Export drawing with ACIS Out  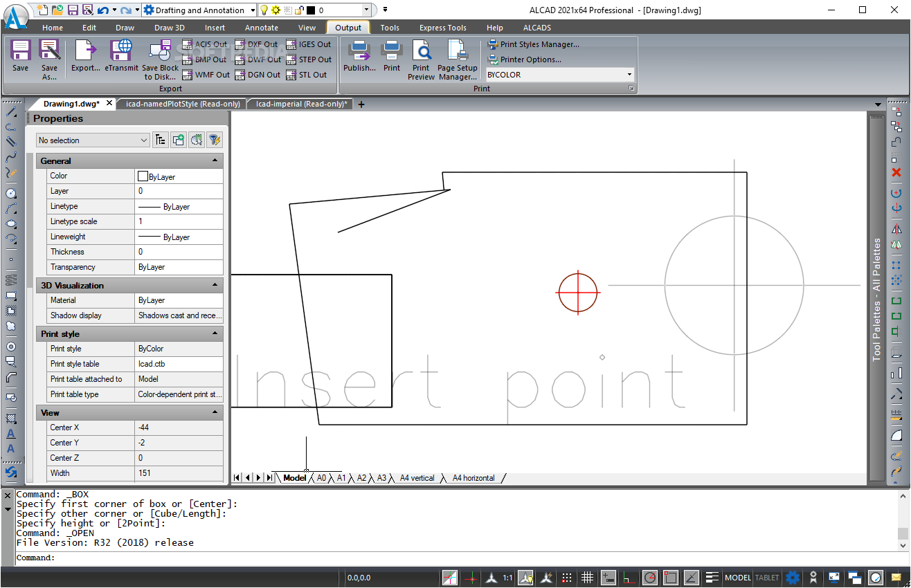pos(205,44)
